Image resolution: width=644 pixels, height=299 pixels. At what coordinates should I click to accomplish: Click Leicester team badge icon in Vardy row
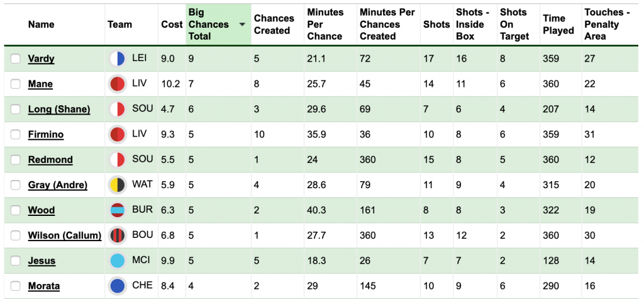[x=118, y=59]
